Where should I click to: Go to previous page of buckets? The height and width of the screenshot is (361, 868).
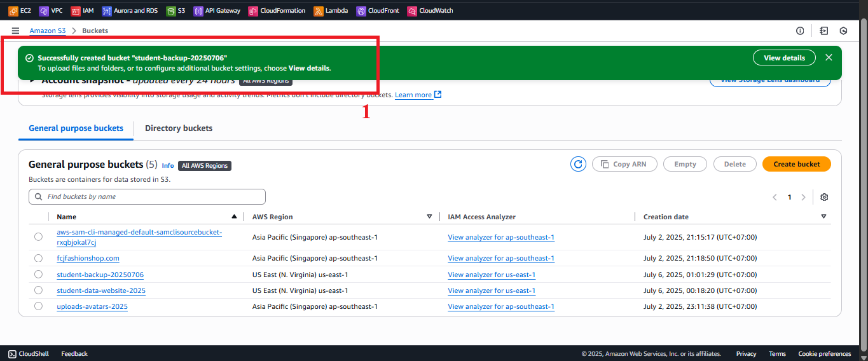(x=775, y=197)
